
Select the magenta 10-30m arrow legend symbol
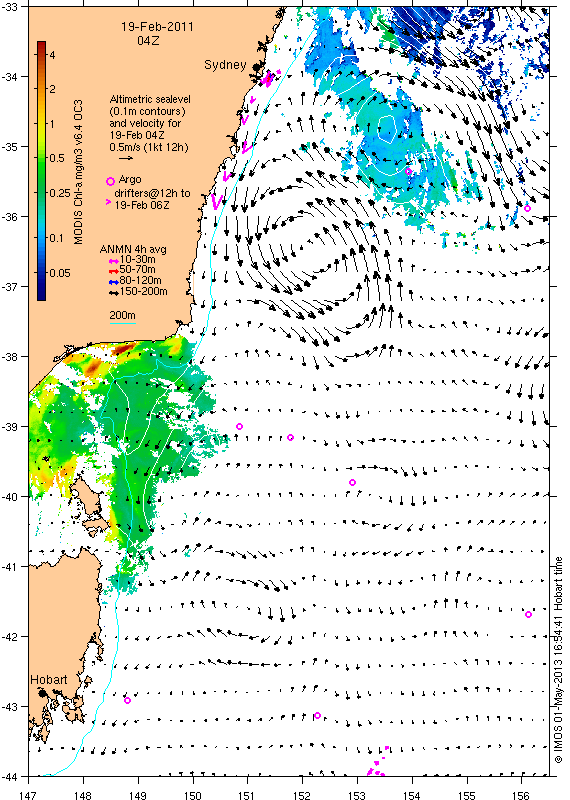coord(114,261)
